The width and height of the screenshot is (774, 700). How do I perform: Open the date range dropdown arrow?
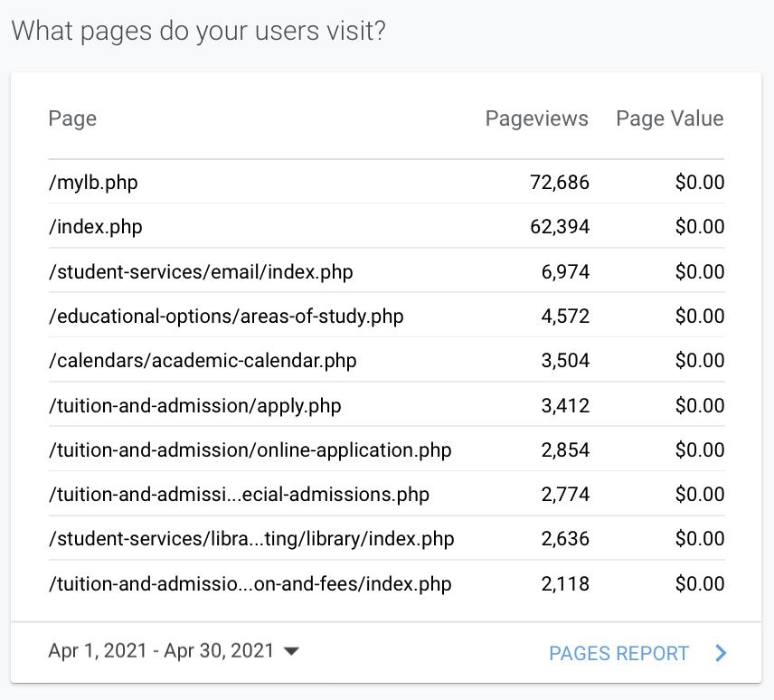(x=291, y=651)
